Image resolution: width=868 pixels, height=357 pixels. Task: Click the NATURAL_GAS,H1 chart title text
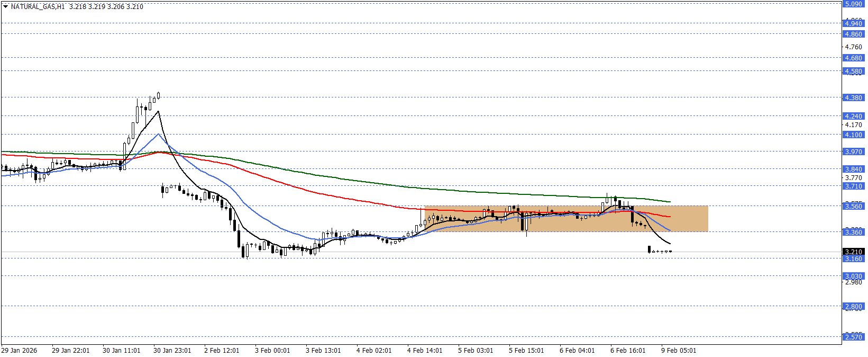coord(38,7)
